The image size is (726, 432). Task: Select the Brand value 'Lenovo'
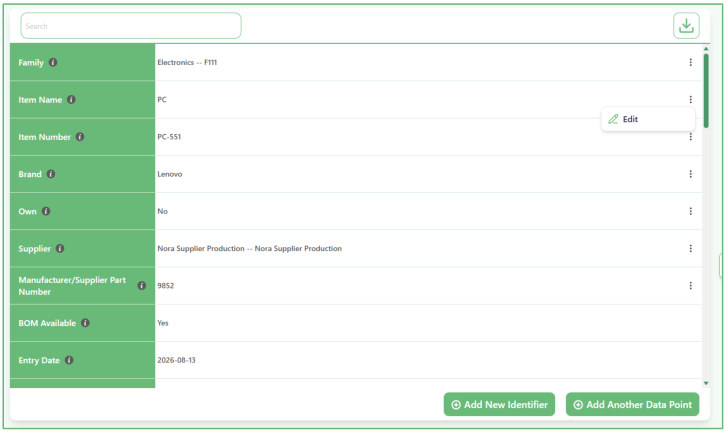[169, 174]
